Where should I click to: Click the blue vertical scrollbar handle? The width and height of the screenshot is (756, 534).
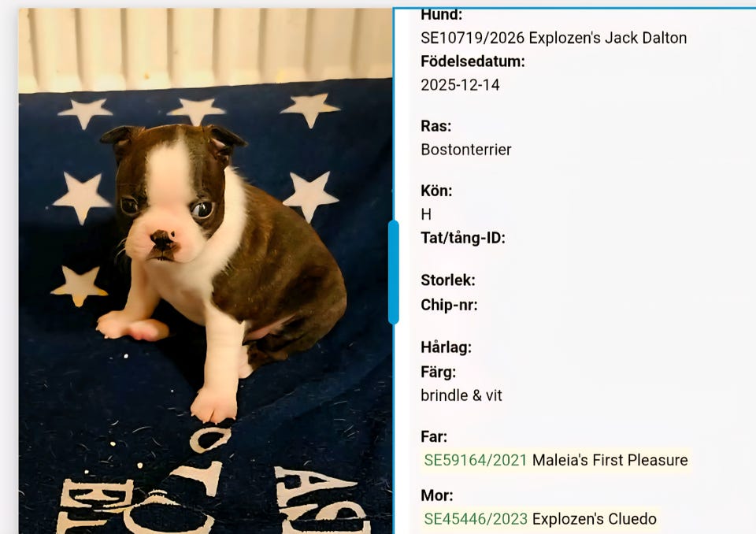pos(394,272)
